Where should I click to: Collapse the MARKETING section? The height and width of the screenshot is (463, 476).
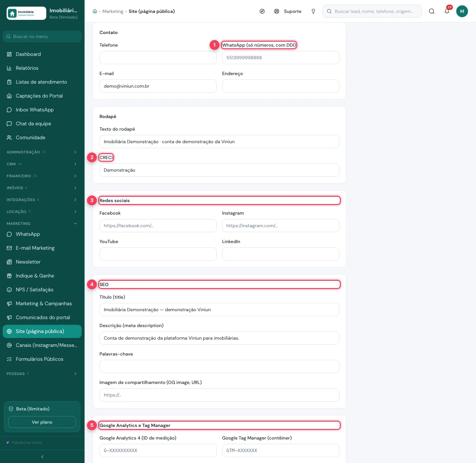pyautogui.click(x=42, y=224)
